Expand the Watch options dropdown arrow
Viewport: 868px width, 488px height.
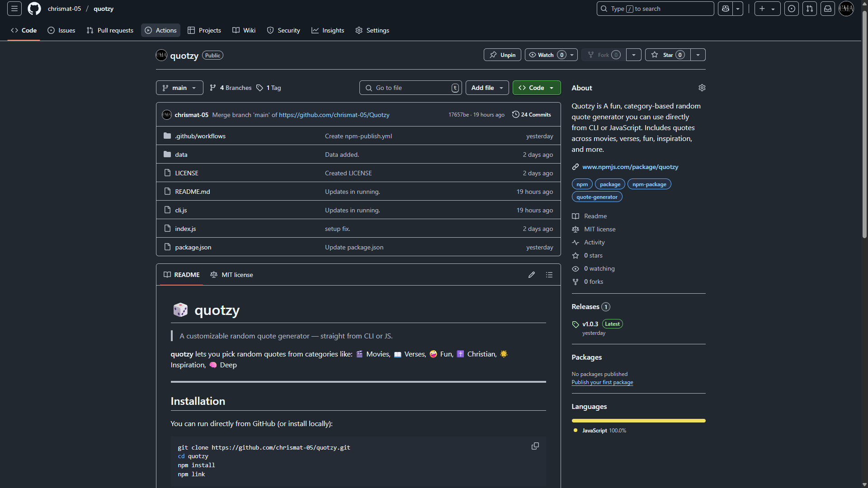pyautogui.click(x=572, y=55)
